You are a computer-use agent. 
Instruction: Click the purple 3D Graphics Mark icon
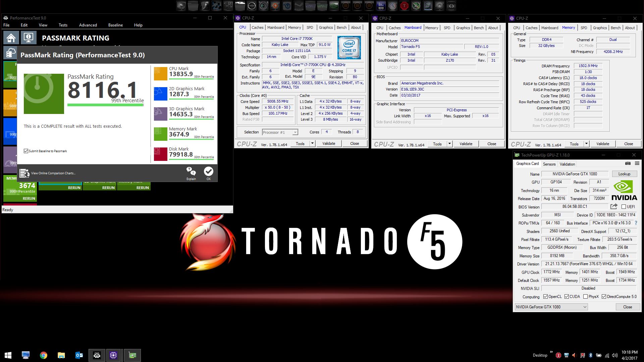tap(160, 114)
